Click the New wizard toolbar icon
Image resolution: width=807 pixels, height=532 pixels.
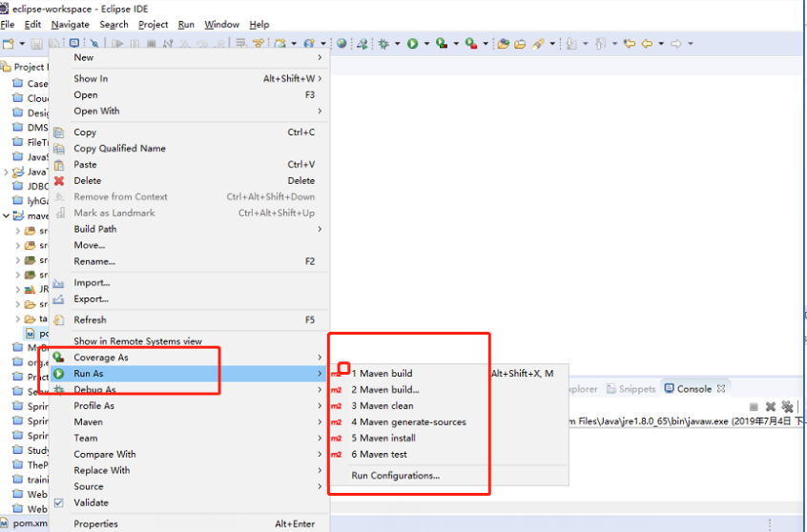click(9, 44)
